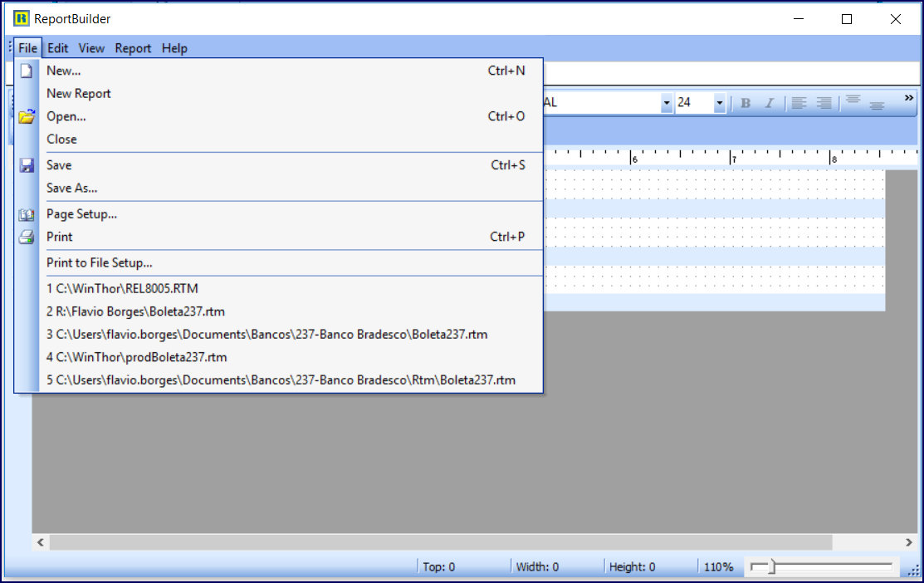Close the ReportBuilder window
Viewport: 924px width, 583px height.
click(x=896, y=19)
